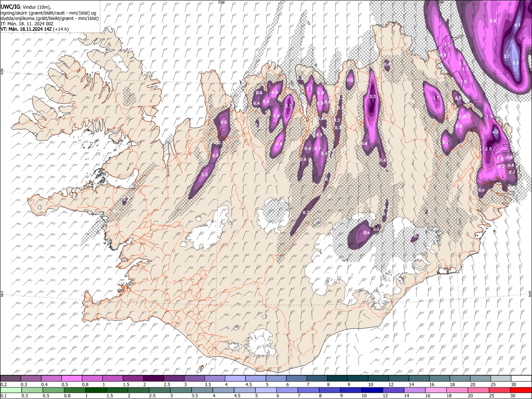The width and height of the screenshot is (532, 399).
Task: Click the '4.3' value on the east coast
Action: tap(495, 132)
